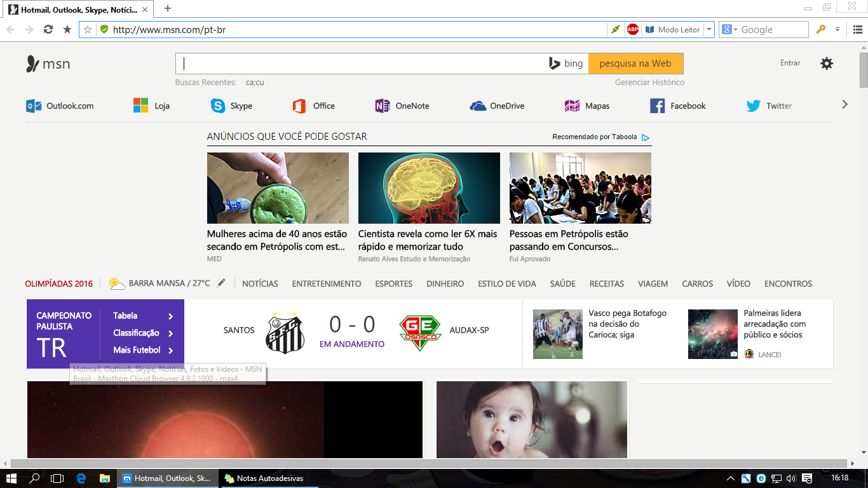Open Palmeiras lidera arrecadação article

(x=775, y=323)
